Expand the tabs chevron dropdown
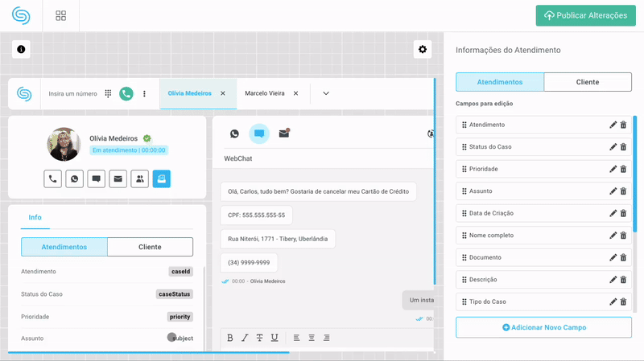The width and height of the screenshot is (644, 361). (x=326, y=93)
